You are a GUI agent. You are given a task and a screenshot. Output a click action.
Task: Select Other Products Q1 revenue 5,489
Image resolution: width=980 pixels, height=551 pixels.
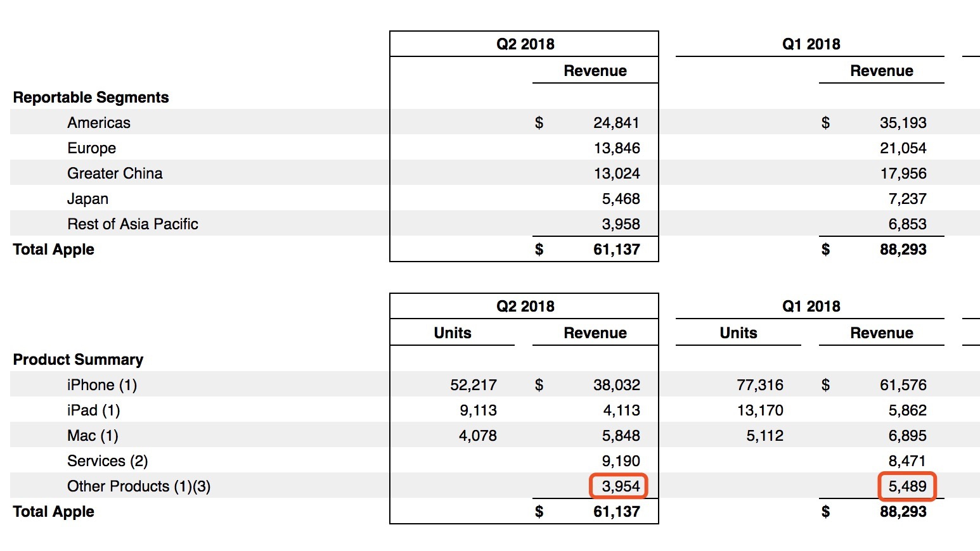click(x=907, y=486)
